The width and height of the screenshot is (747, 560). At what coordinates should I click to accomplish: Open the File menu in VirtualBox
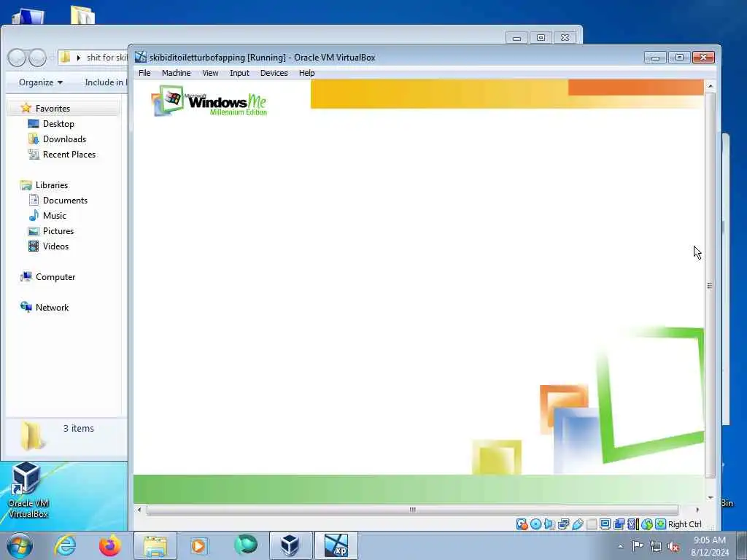tap(144, 73)
